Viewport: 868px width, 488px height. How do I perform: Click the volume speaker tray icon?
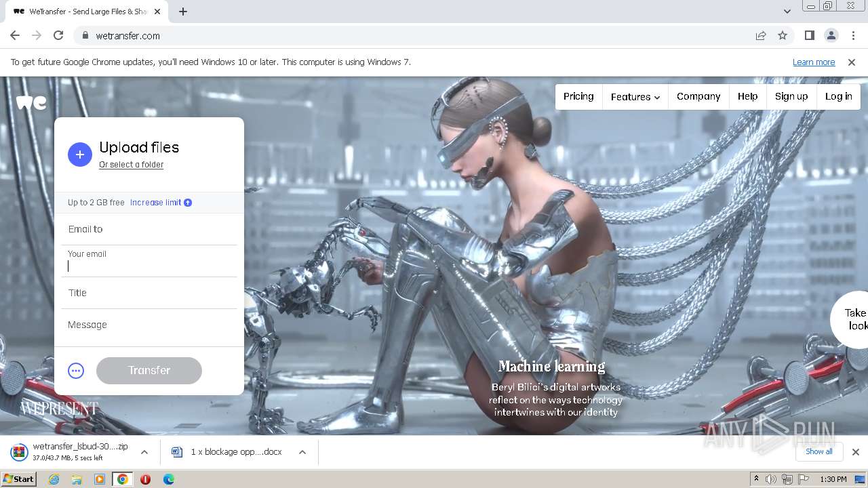(x=771, y=479)
